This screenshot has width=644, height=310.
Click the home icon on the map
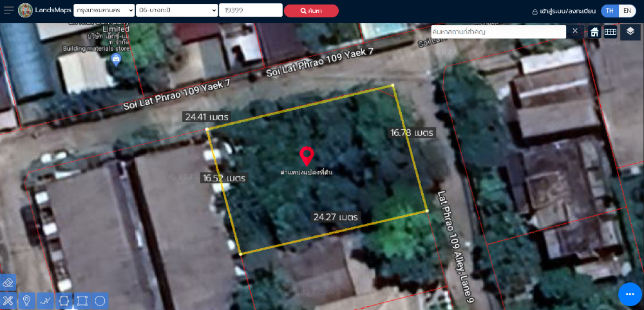(594, 32)
